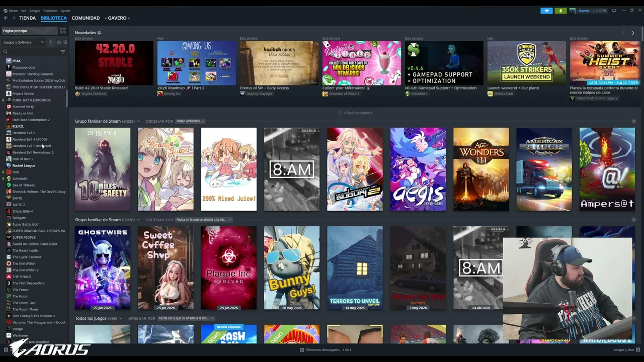Click Sniper Elite 4 icon in sidebar

click(x=9, y=211)
